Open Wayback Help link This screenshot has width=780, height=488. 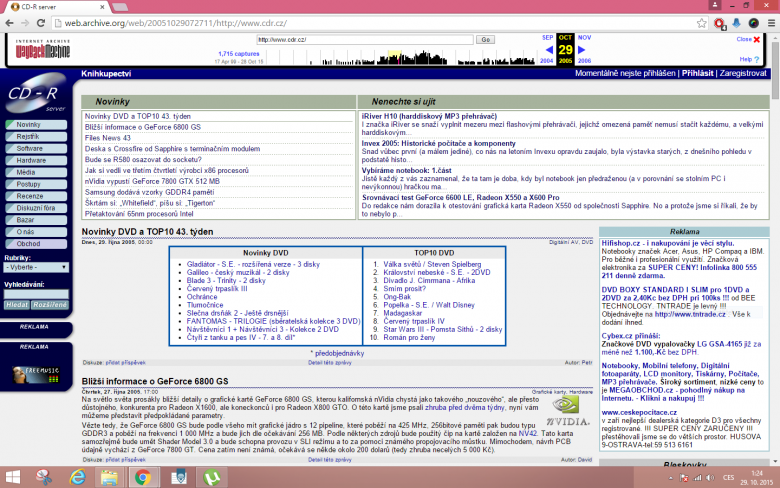[x=749, y=59]
